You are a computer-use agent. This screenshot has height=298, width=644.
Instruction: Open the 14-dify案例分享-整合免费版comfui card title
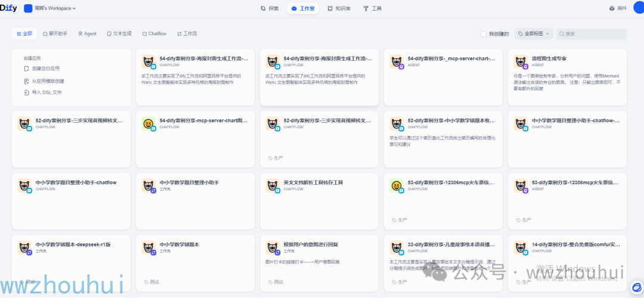(575, 244)
